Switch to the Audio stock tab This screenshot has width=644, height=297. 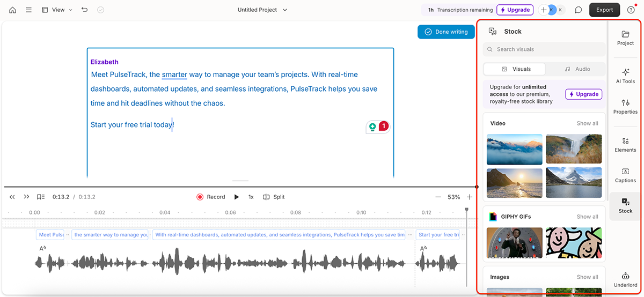click(x=577, y=69)
